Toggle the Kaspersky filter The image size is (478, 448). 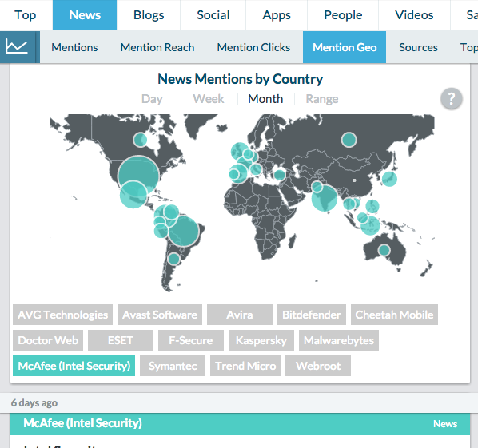point(261,340)
